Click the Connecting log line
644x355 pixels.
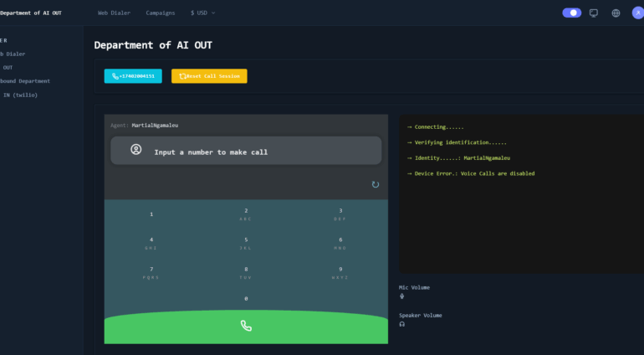(x=436, y=127)
